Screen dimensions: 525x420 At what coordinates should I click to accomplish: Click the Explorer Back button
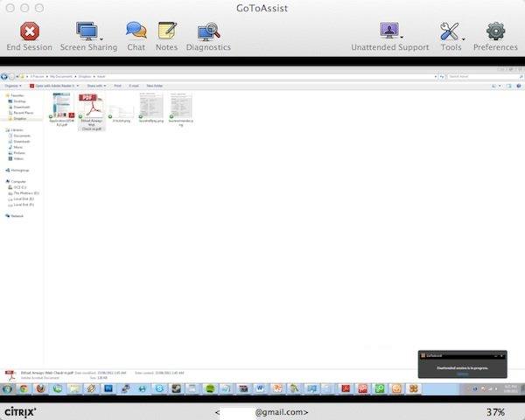[x=4, y=77]
